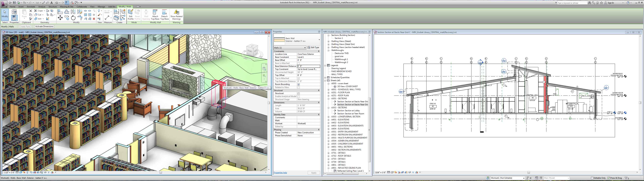Click the Edit Type button
Viewport: 644px width, 181px height.
coord(313,47)
